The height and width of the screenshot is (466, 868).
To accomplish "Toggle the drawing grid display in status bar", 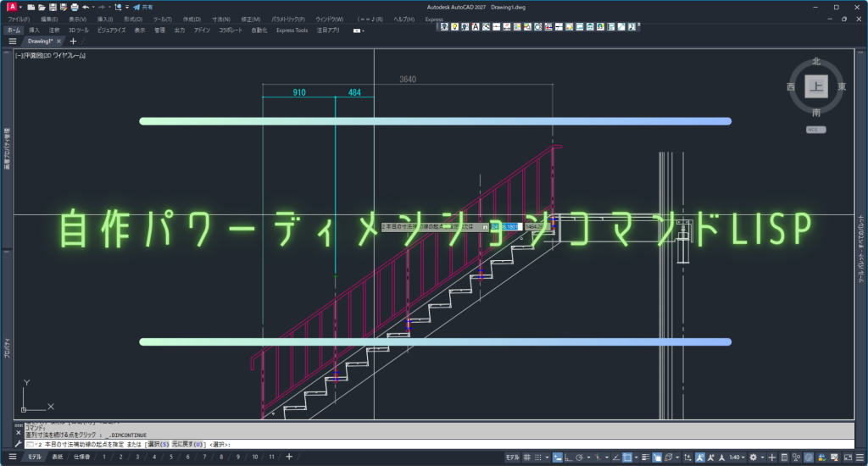I will tap(527, 458).
